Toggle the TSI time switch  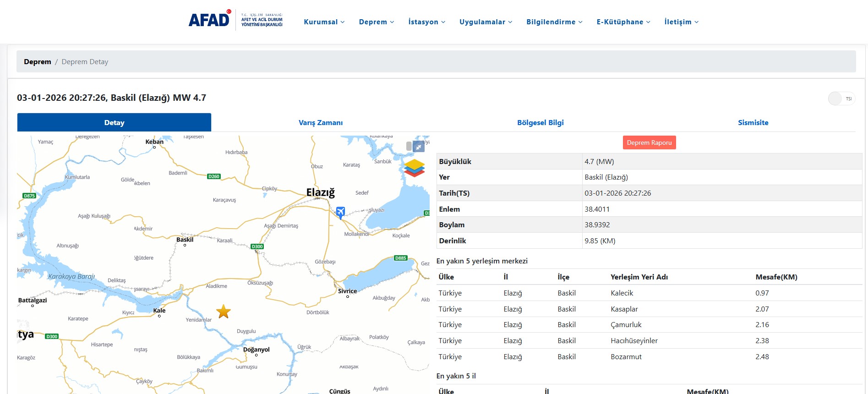tap(841, 98)
